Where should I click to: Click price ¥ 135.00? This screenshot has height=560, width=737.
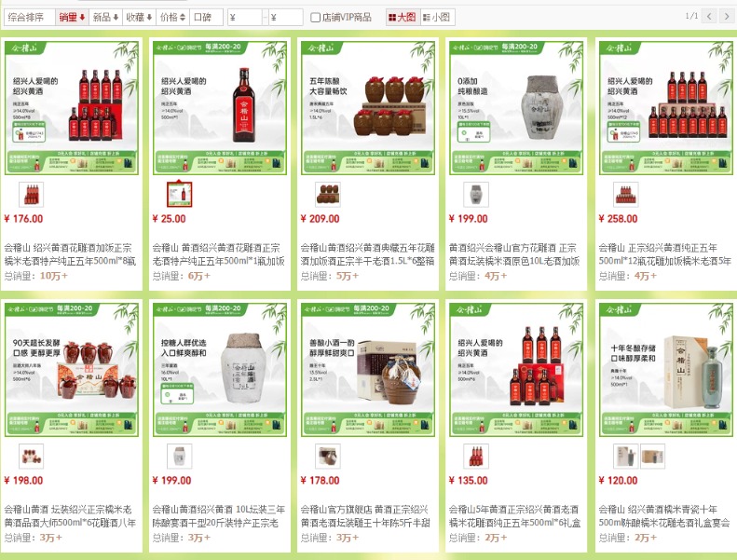(x=468, y=481)
